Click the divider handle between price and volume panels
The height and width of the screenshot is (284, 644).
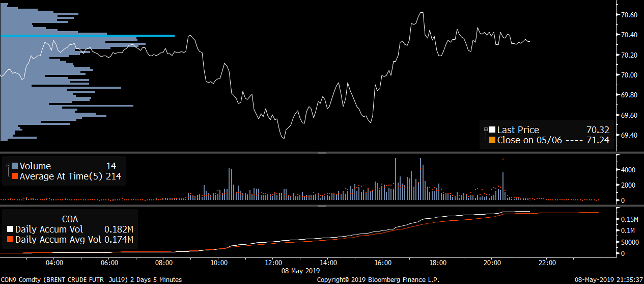pos(322,152)
